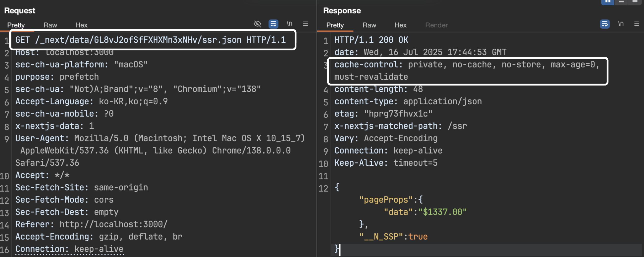Image resolution: width=644 pixels, height=257 pixels.
Task: Click the Request panel title
Action: tap(20, 11)
